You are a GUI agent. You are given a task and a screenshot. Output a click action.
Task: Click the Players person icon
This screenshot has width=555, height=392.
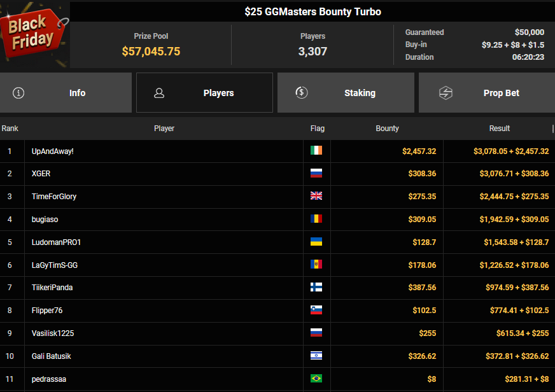pyautogui.click(x=159, y=93)
